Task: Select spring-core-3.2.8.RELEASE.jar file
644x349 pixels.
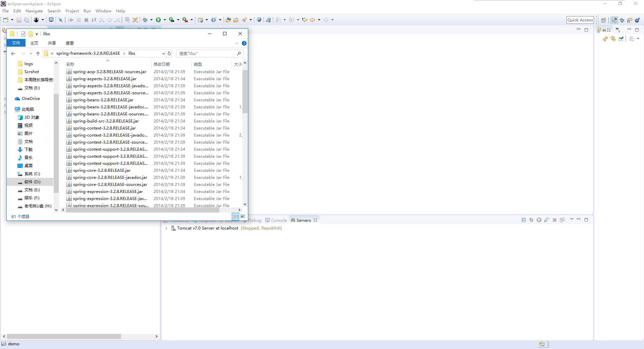Action: tap(102, 170)
